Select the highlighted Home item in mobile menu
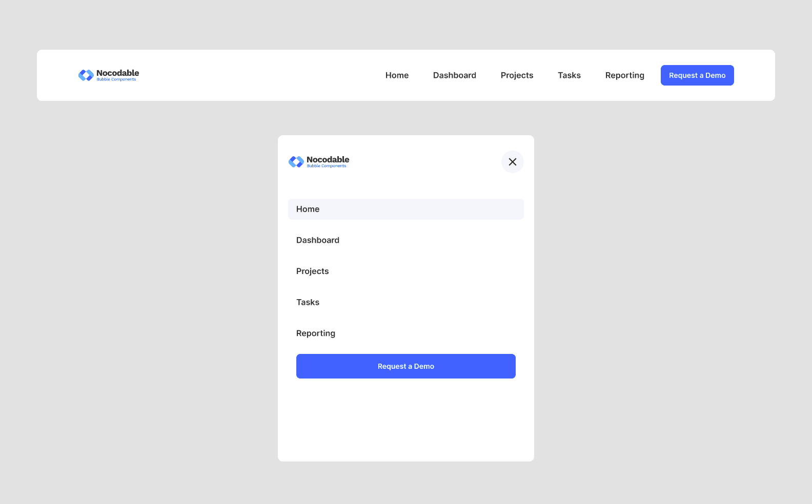This screenshot has height=504, width=812. point(406,209)
